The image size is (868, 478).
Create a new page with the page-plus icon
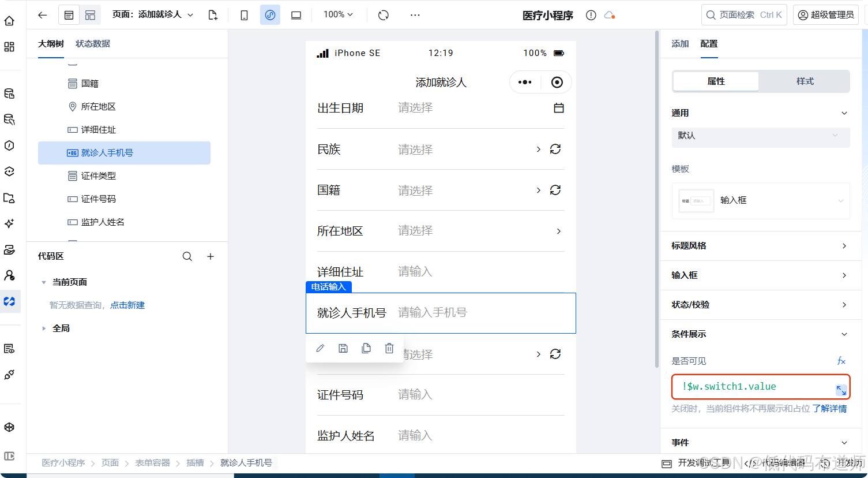click(x=213, y=14)
